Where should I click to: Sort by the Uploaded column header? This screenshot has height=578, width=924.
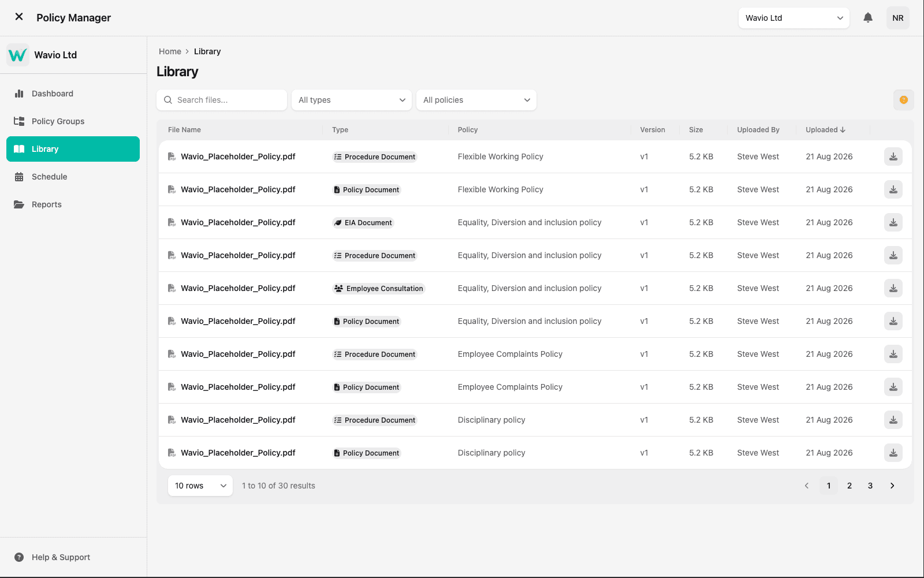point(826,130)
